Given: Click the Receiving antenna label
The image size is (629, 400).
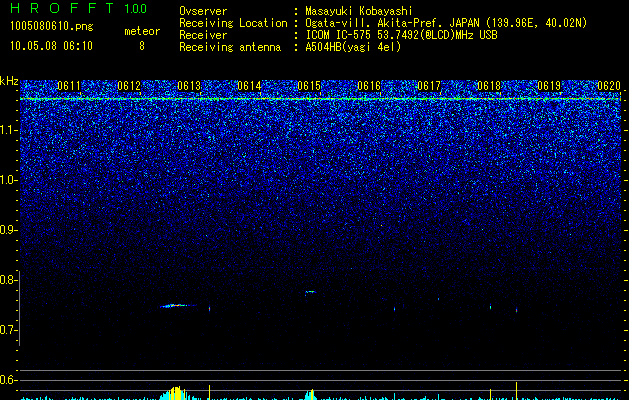Looking at the screenshot, I should click(230, 47).
